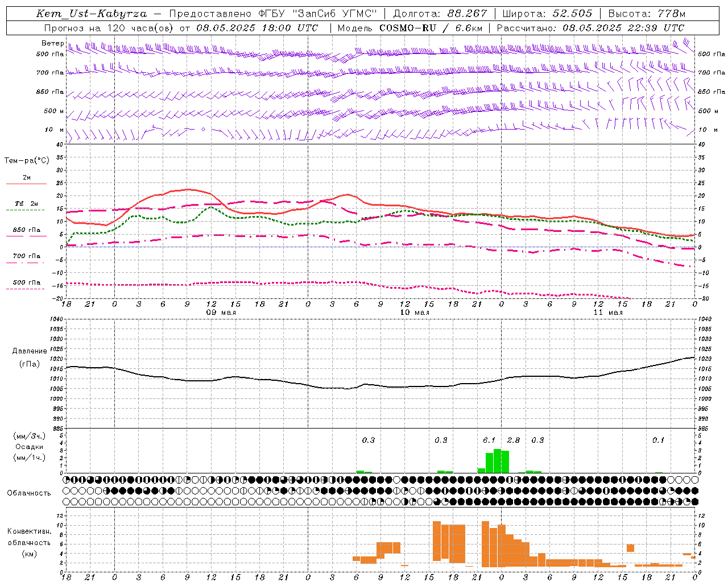728x582 pixels.
Task: Click the dotted line sample under 500 гПа legend
Action: (25, 289)
